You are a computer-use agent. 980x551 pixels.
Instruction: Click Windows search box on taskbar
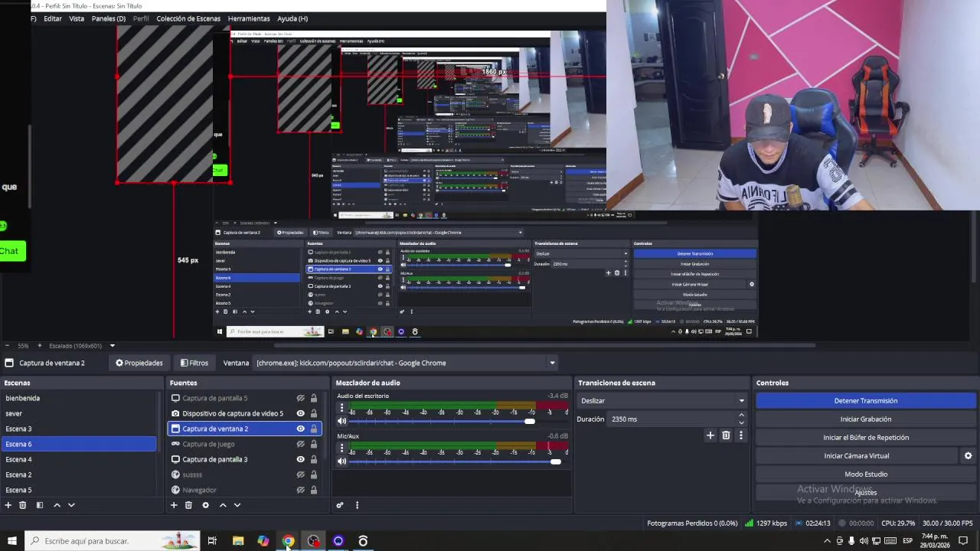(x=111, y=541)
